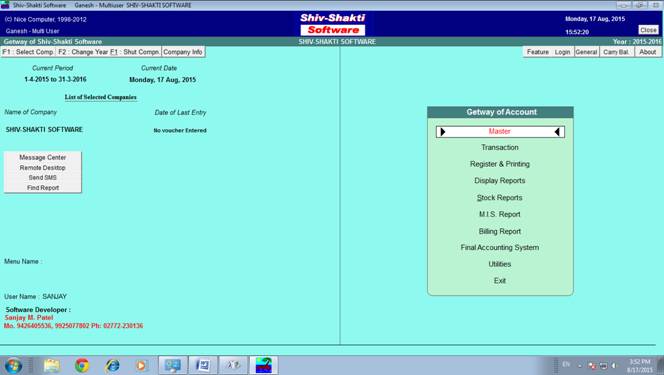Open File Explorer from the taskbar
The image size is (664, 375).
(x=52, y=365)
